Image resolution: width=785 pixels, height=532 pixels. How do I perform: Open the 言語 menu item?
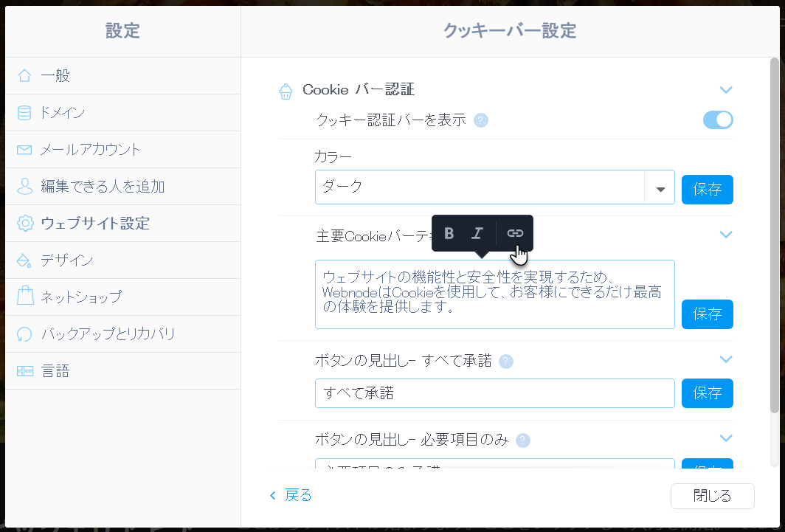[x=122, y=371]
